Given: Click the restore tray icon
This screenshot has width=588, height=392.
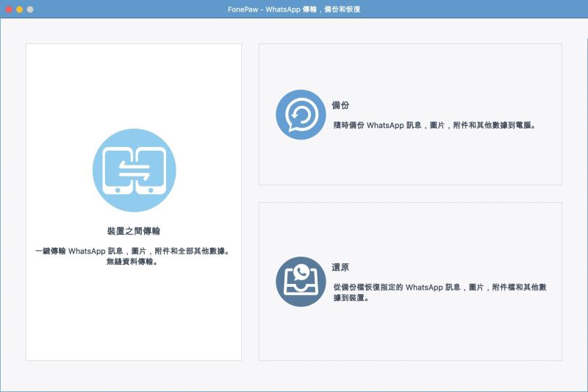Looking at the screenshot, I should click(x=301, y=282).
